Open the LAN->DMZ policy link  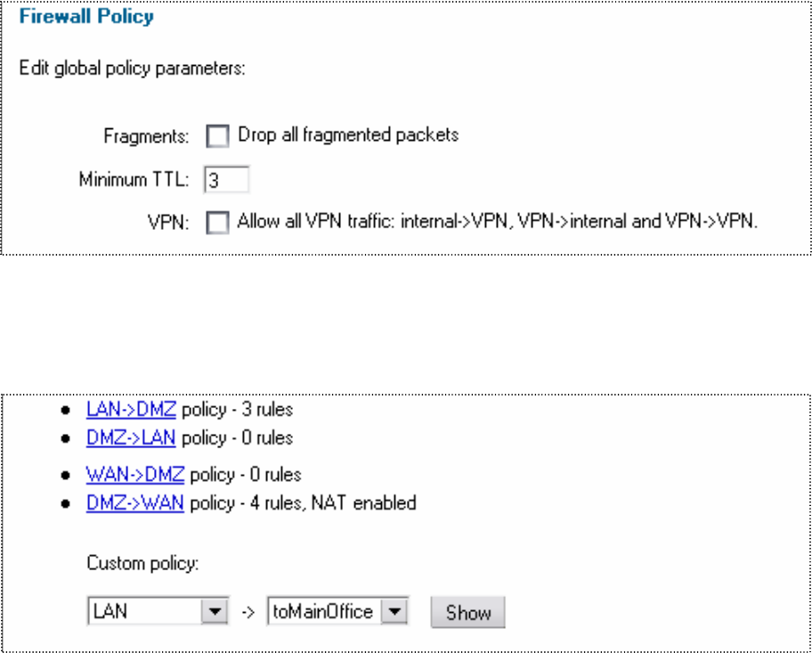(x=131, y=411)
